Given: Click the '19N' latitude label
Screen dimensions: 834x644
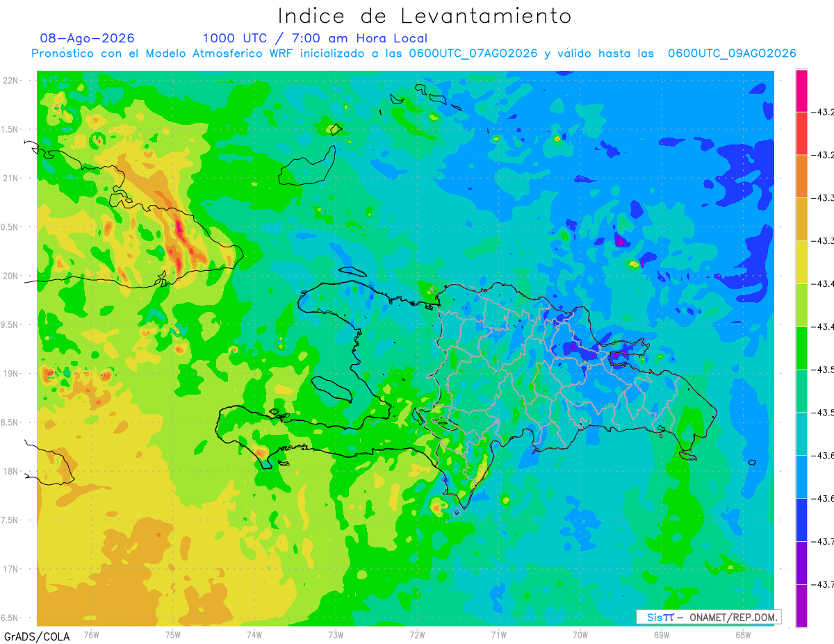Looking at the screenshot, I should coord(10,374).
